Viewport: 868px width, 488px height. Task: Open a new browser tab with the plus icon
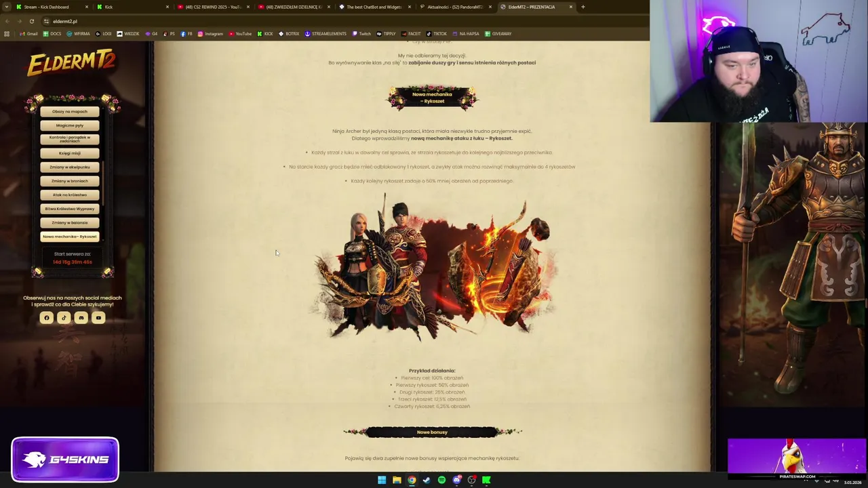pyautogui.click(x=583, y=7)
